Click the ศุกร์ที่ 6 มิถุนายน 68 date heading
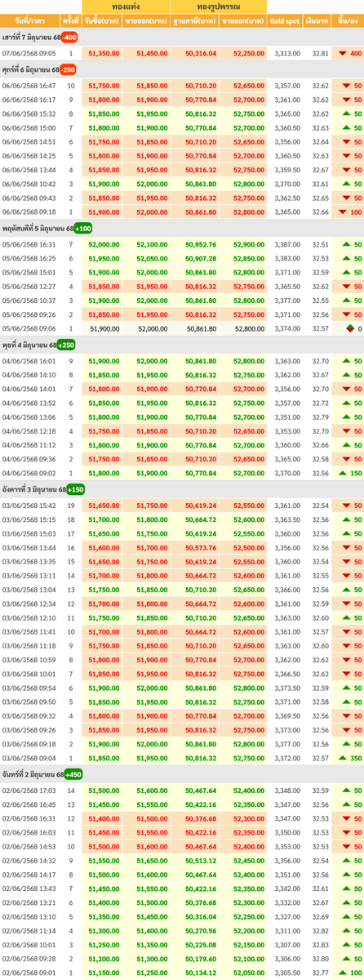364x980 pixels. click(x=29, y=70)
